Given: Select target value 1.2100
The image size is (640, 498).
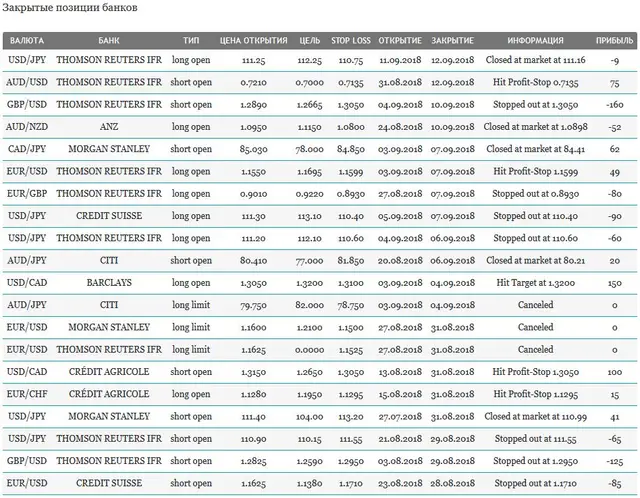Looking at the screenshot, I should click(310, 327).
